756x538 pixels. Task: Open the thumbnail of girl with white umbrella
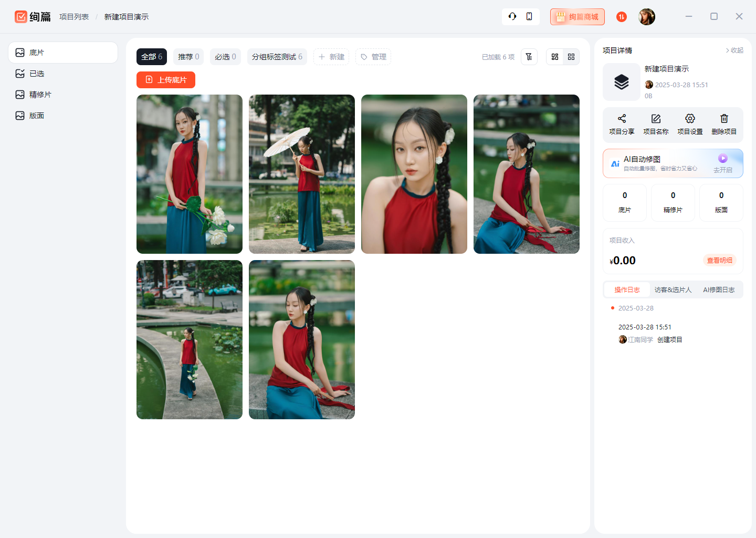302,174
